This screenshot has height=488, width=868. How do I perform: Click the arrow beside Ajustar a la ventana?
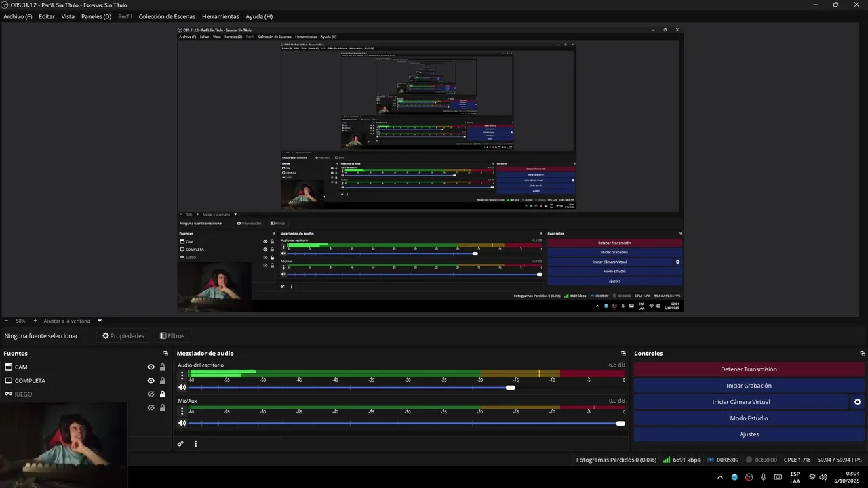pos(100,321)
